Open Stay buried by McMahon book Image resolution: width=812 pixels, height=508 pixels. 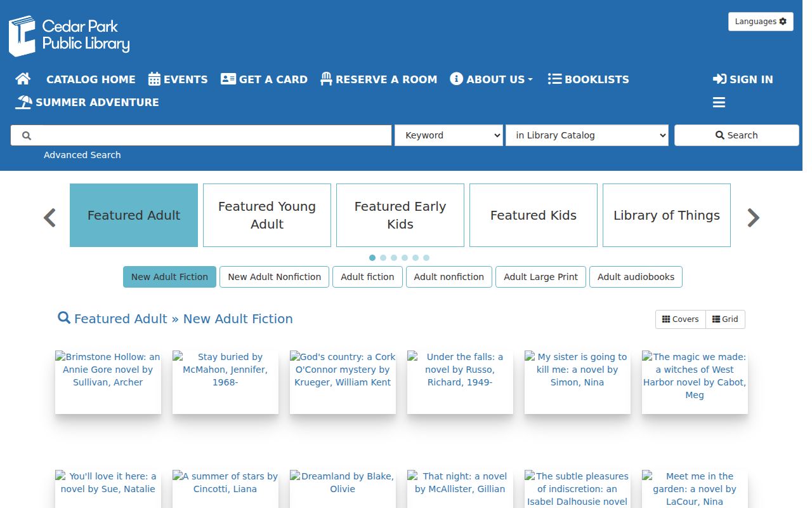click(225, 382)
